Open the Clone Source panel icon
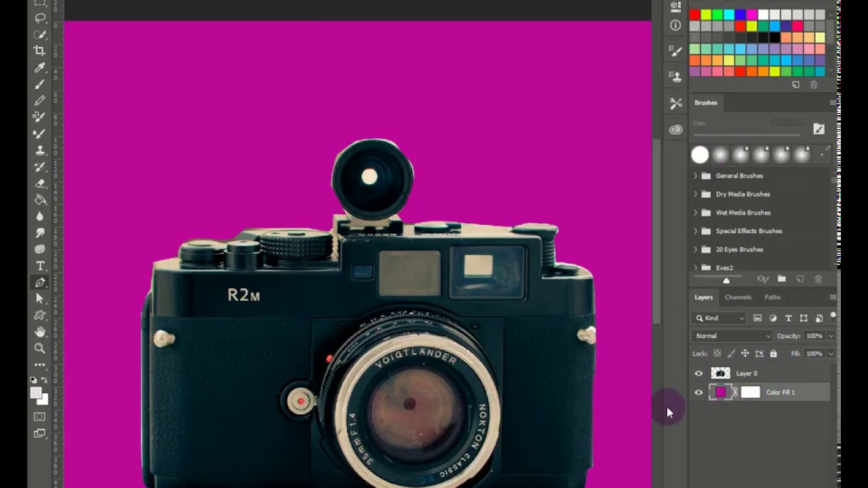This screenshot has width=868, height=488. click(x=675, y=77)
